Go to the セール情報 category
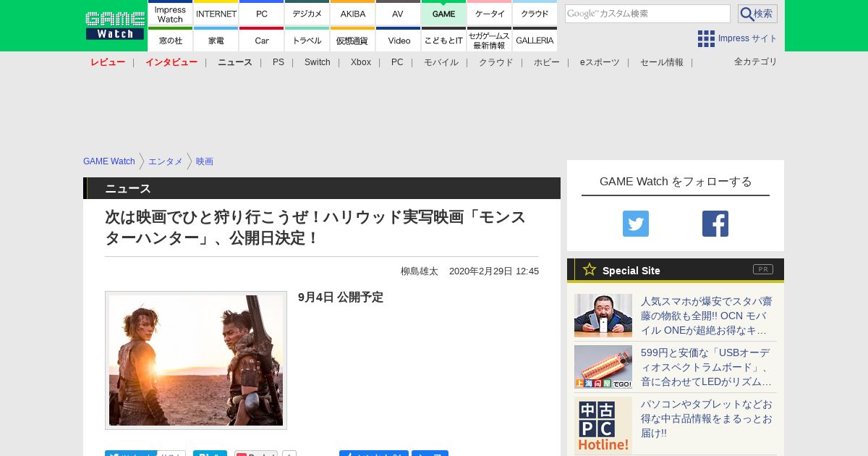 click(662, 62)
